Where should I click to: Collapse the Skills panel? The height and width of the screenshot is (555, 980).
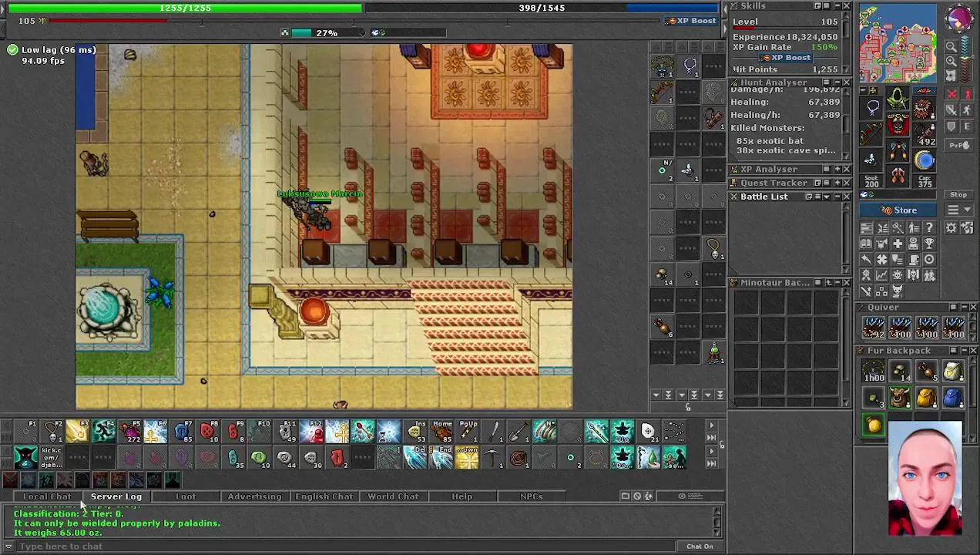pyautogui.click(x=837, y=5)
